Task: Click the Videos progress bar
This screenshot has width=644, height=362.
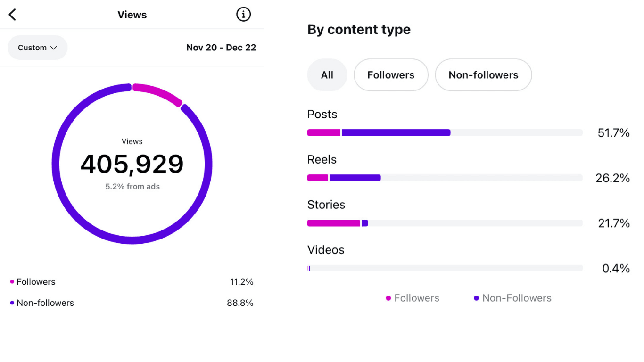Action: click(445, 268)
